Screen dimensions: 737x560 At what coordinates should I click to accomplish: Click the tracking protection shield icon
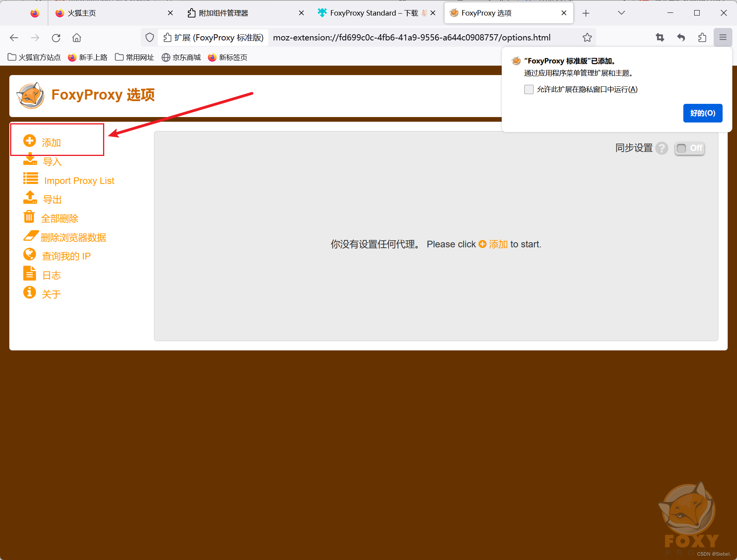[150, 38]
